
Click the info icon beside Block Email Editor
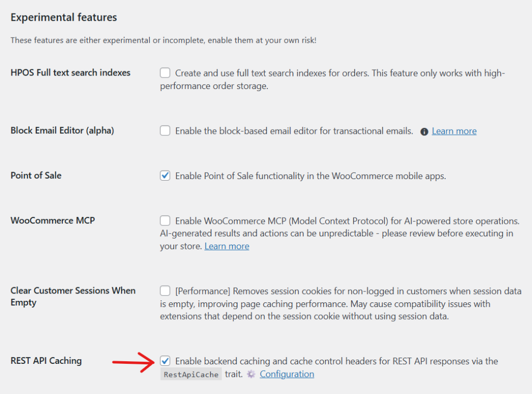(423, 131)
